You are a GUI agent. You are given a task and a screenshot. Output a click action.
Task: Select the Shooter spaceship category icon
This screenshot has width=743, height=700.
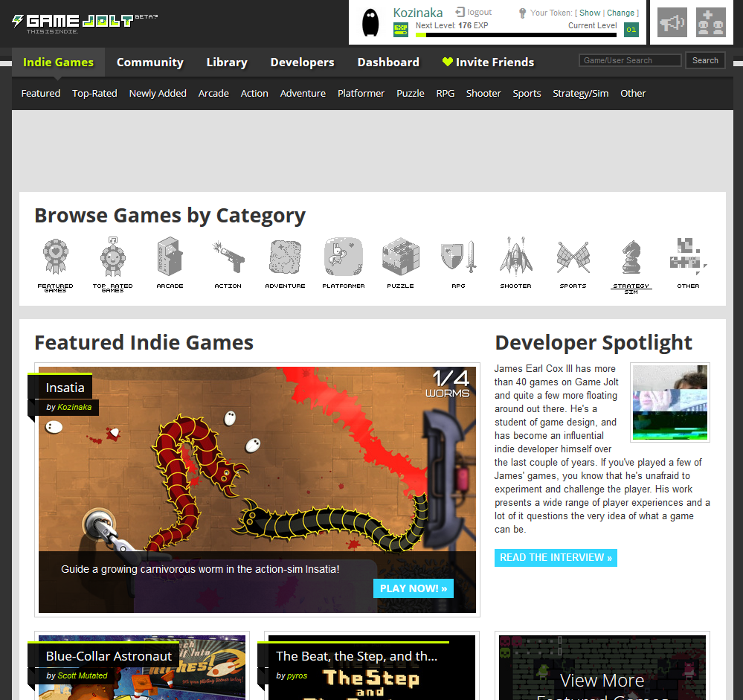(516, 257)
